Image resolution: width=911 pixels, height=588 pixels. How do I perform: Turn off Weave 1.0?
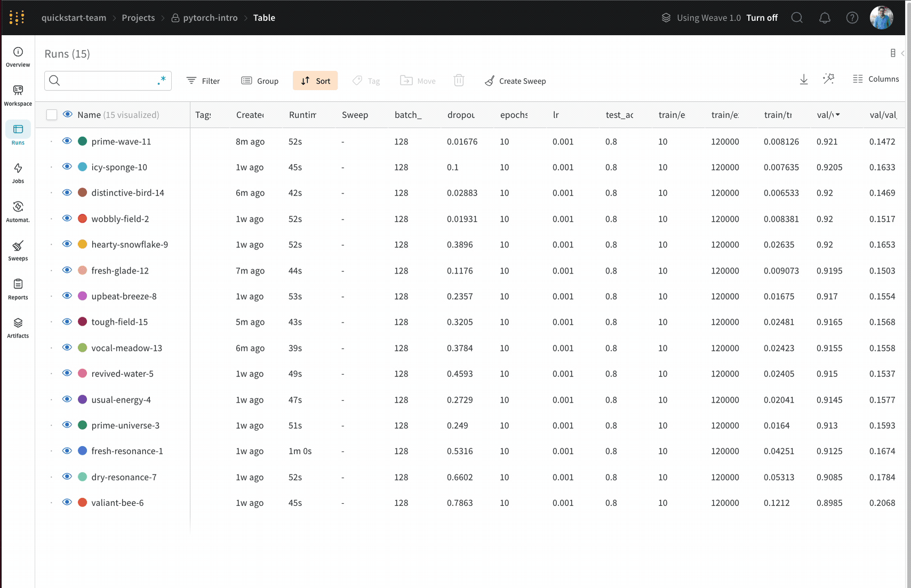[762, 18]
